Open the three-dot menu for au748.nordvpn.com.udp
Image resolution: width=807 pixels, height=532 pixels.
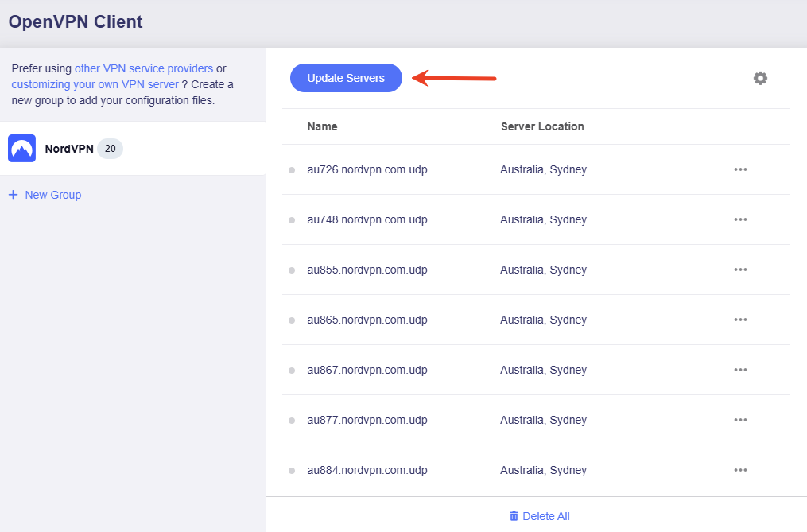(740, 219)
